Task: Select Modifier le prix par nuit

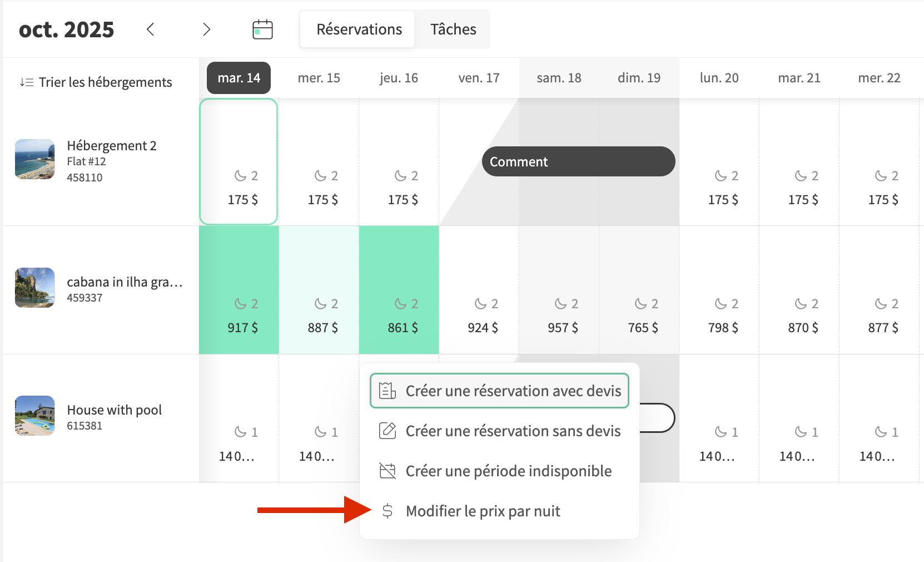Action: [483, 511]
